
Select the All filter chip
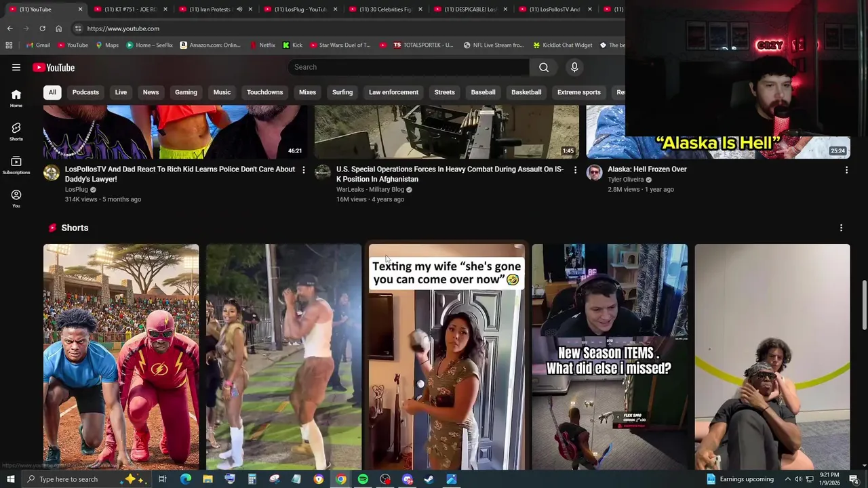click(x=52, y=92)
